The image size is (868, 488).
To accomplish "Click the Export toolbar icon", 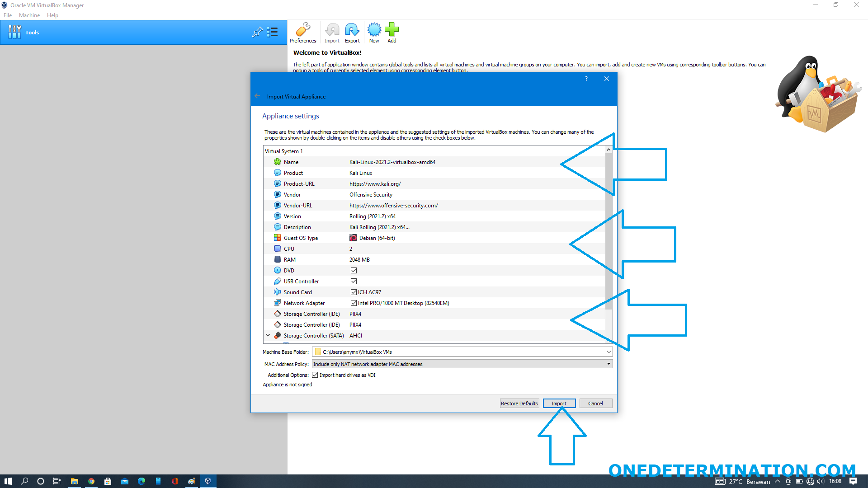I will tap(352, 33).
